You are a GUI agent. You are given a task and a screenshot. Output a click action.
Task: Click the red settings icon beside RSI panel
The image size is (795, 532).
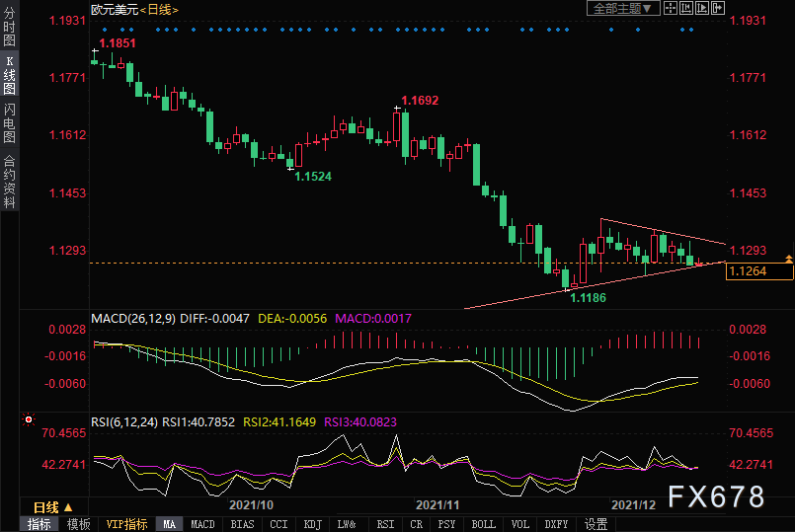27,419
